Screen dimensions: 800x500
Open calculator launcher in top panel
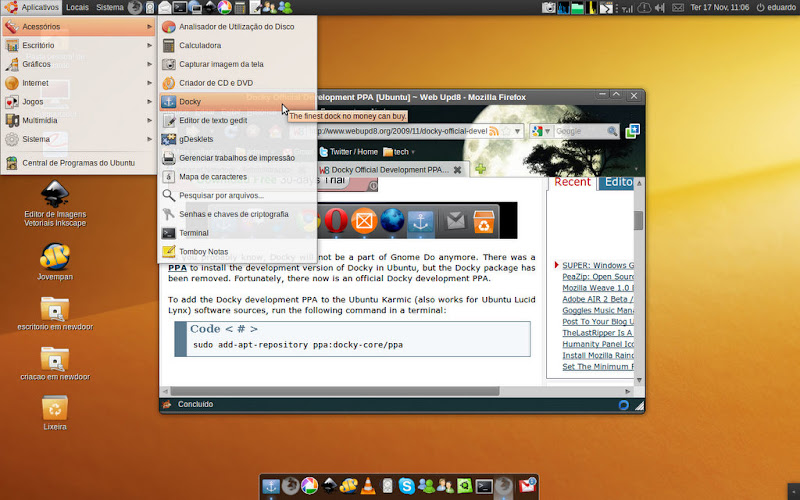click(240, 7)
